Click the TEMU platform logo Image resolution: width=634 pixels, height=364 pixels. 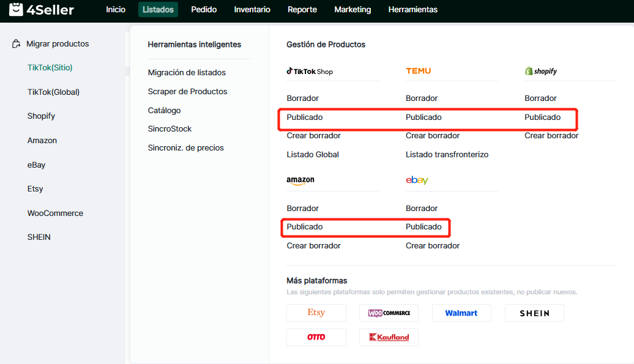click(419, 71)
